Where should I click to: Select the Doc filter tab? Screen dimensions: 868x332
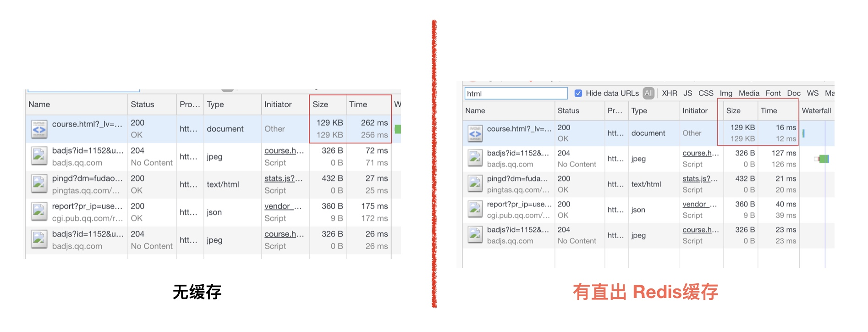point(794,93)
